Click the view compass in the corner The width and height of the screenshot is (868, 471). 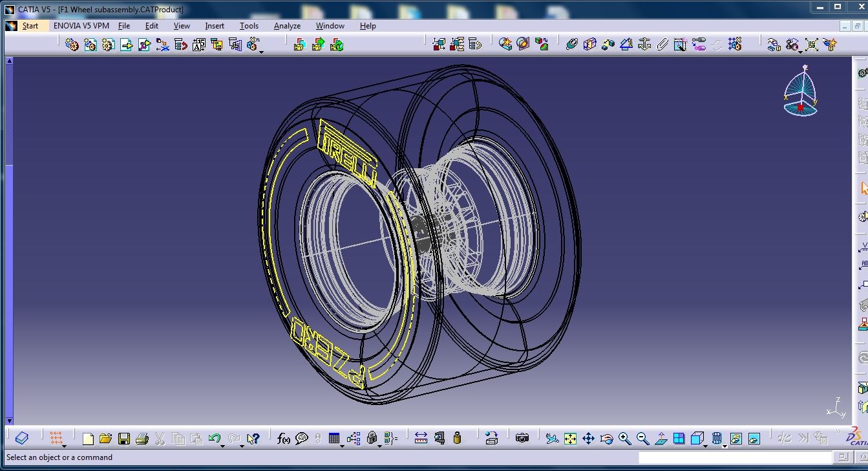[x=801, y=91]
